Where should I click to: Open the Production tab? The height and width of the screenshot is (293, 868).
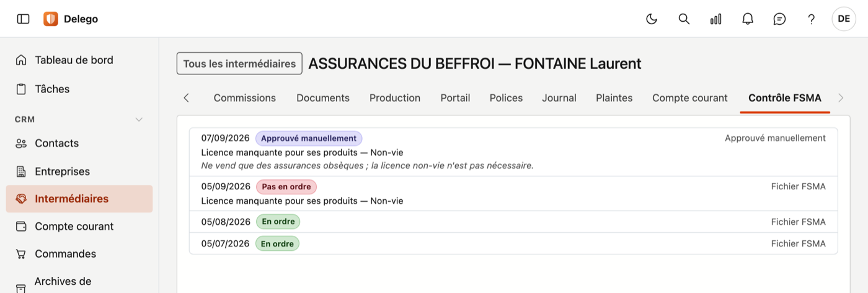(x=395, y=98)
